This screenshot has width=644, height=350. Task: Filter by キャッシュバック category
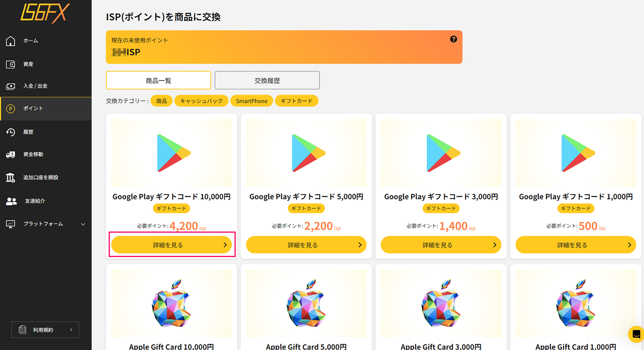pos(201,101)
